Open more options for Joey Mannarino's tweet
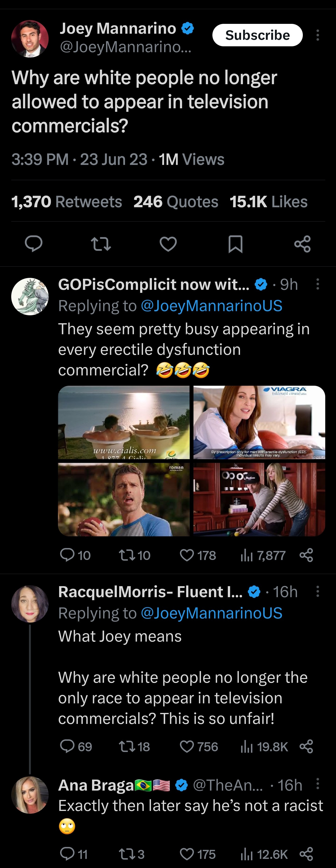 318,35
